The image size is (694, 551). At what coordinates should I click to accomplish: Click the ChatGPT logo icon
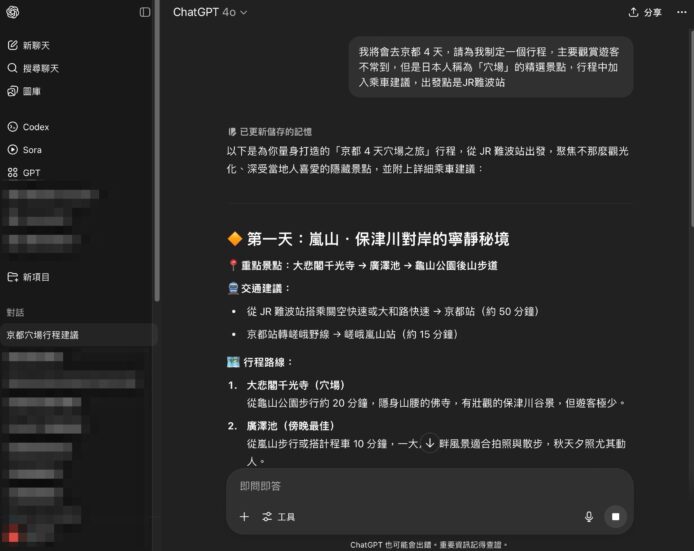click(x=13, y=12)
